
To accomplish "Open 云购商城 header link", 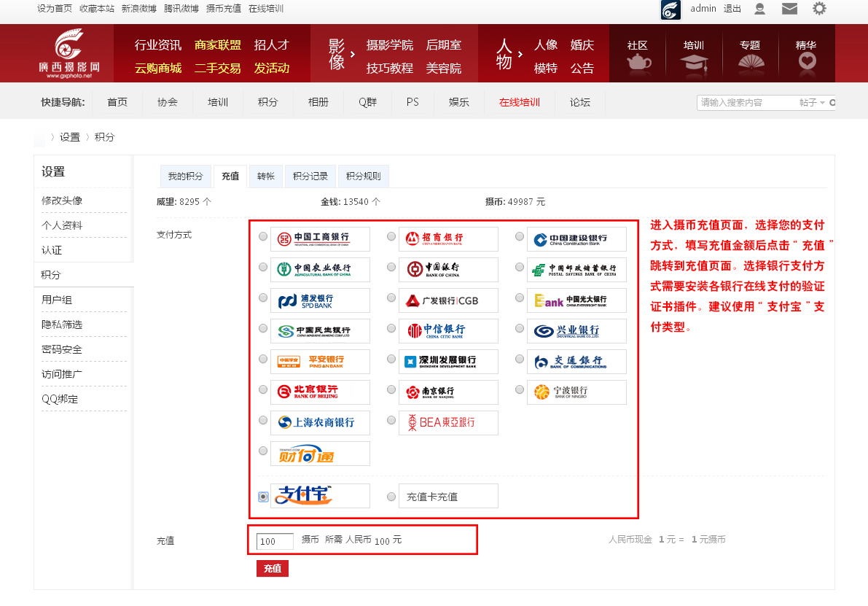I will coord(158,68).
